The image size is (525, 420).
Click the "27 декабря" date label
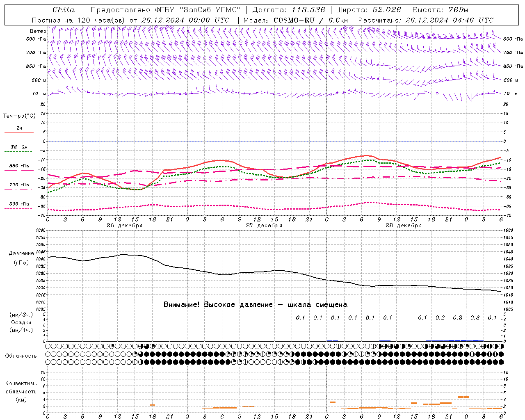pos(264,226)
